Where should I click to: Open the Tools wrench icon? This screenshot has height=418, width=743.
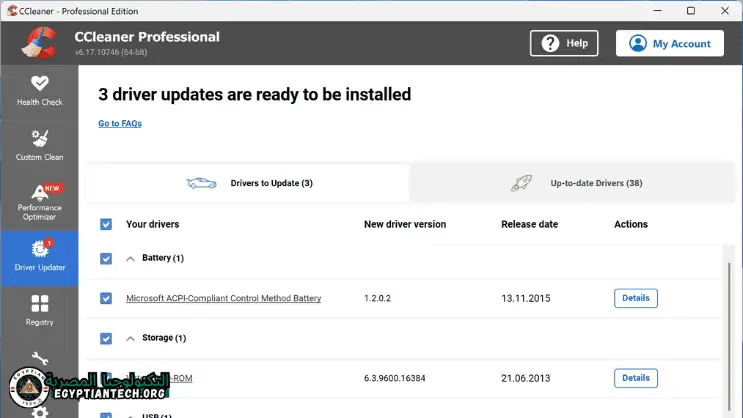40,358
